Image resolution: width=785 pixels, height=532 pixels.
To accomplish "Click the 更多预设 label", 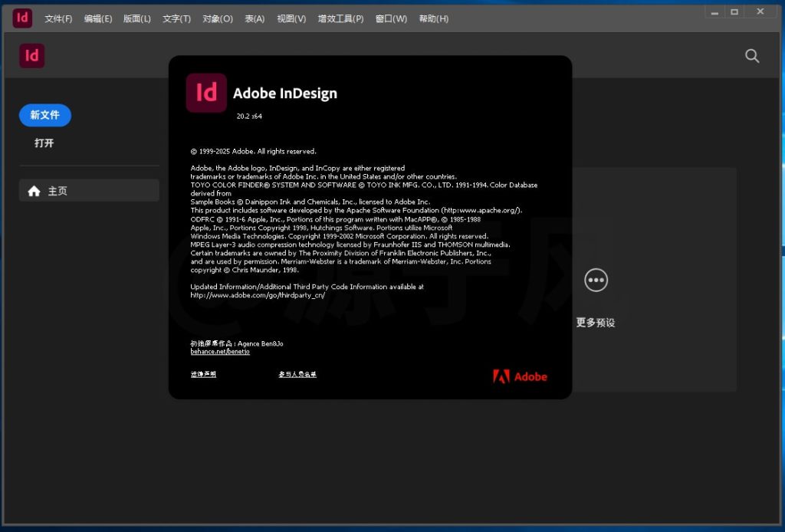I will click(x=595, y=322).
